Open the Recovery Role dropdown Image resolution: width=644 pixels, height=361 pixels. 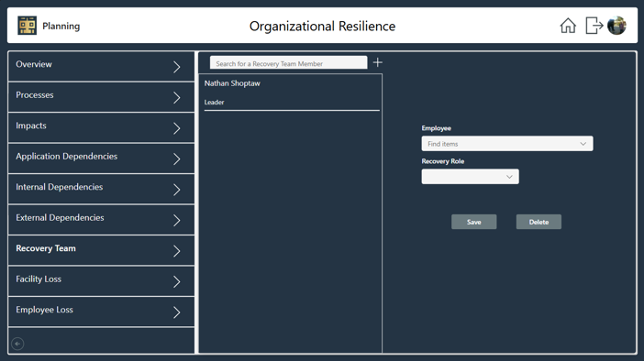tap(470, 177)
